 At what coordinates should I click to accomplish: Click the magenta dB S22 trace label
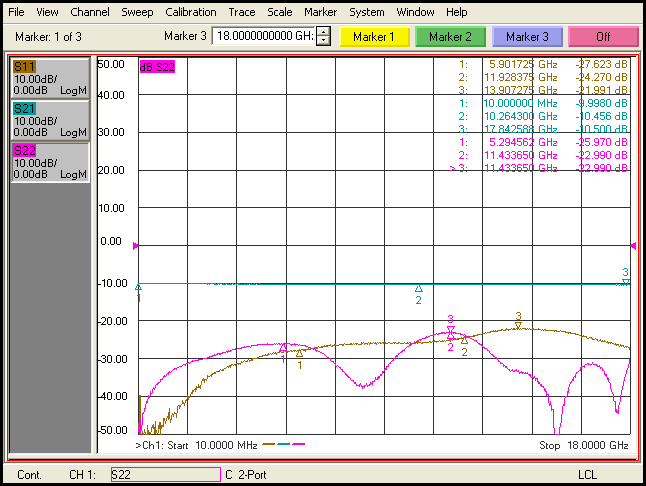coord(157,67)
